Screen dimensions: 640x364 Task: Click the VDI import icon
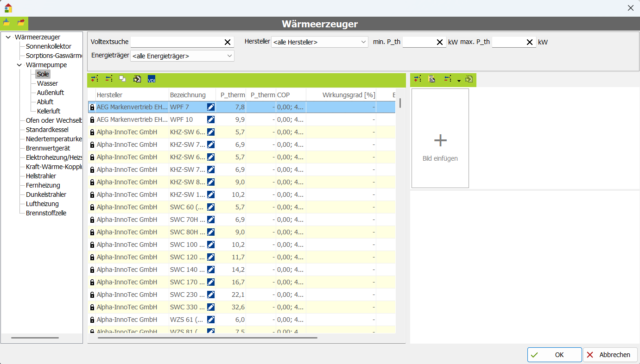[152, 79]
